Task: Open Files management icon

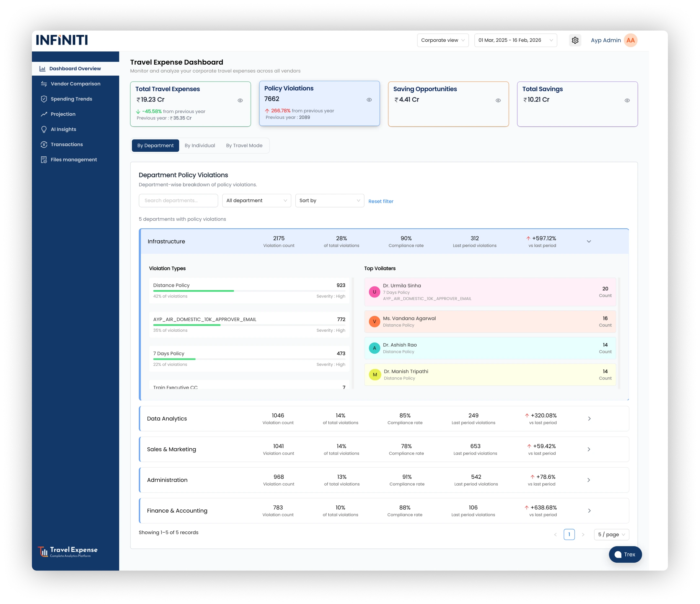Action: pos(44,160)
